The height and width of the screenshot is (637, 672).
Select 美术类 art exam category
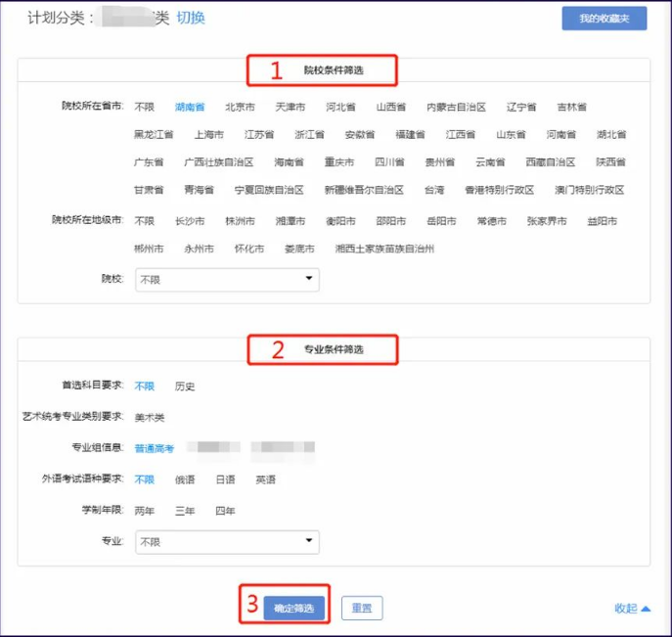click(151, 417)
